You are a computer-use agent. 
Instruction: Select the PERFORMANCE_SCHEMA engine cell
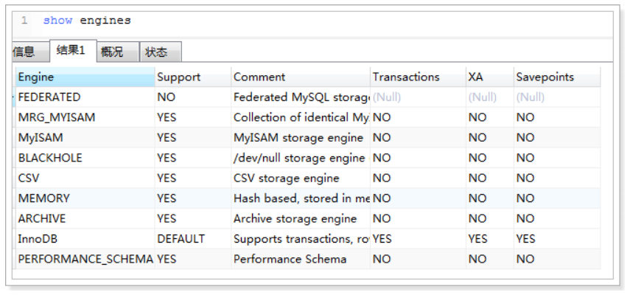coord(85,259)
